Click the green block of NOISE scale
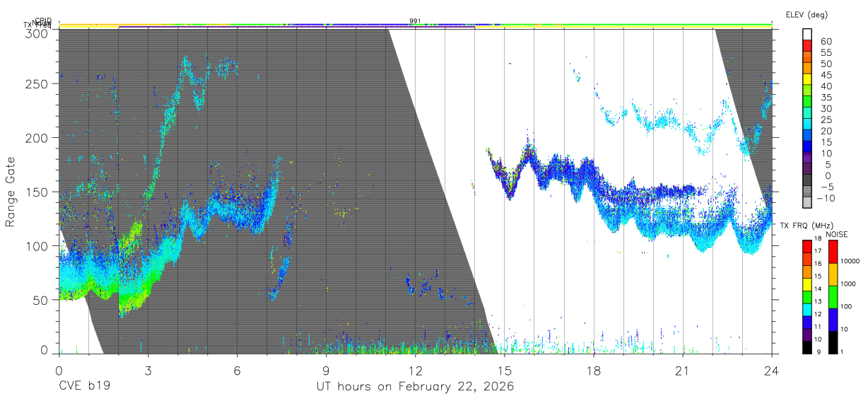 [x=833, y=297]
